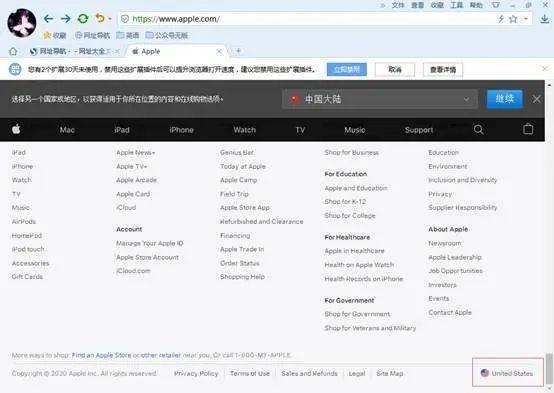Open the 网址导航 bookmark
The width and height of the screenshot is (554, 393).
(92, 35)
